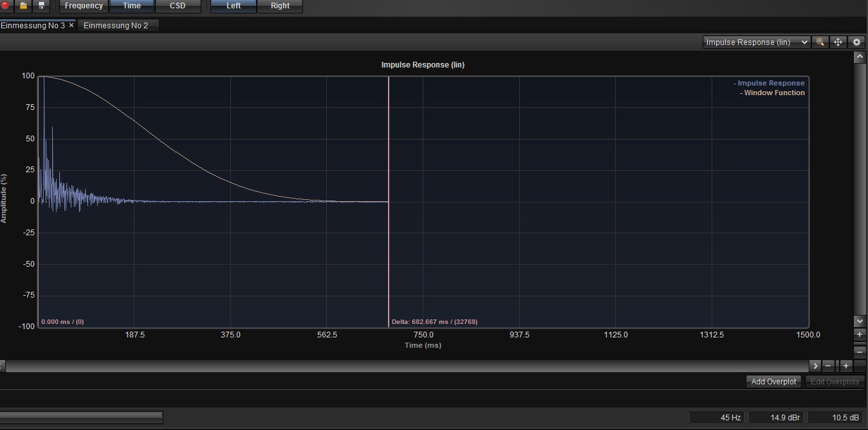Click the Add Overplot button
This screenshot has width=868, height=430.
(x=773, y=381)
